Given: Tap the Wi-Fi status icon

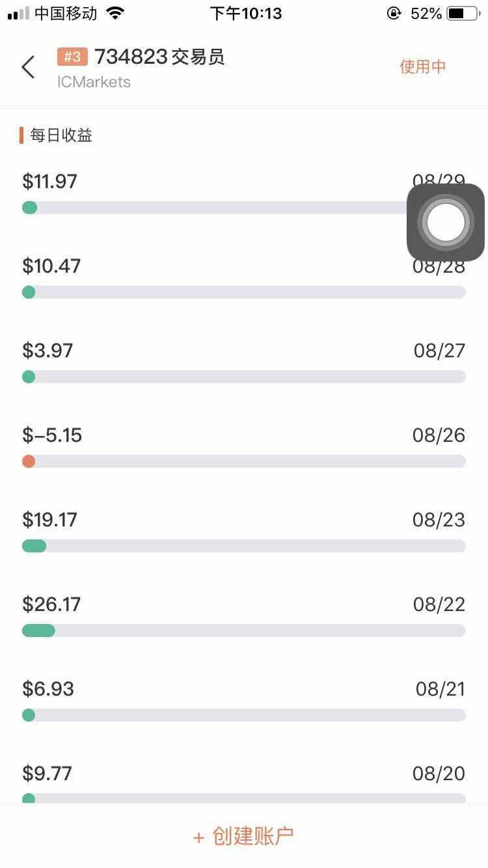Looking at the screenshot, I should 115,14.
